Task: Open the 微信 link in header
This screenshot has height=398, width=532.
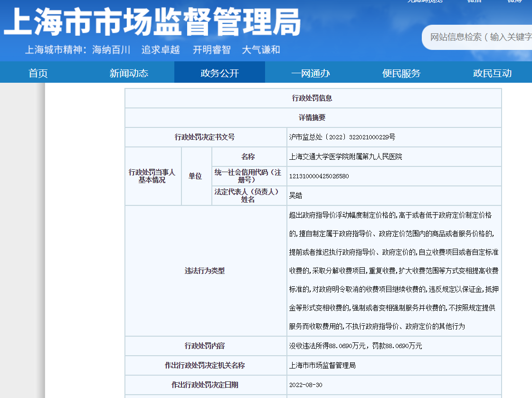Action: coord(474,1)
